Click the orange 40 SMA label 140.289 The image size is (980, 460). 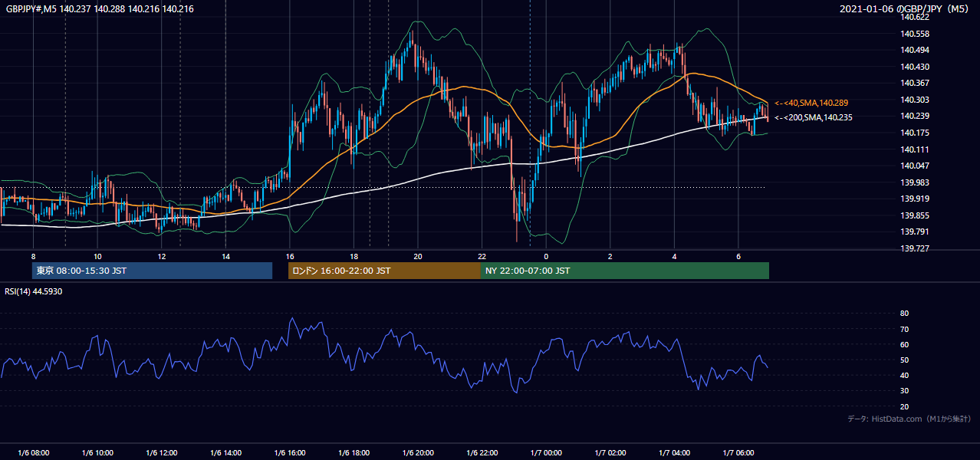[x=811, y=103]
